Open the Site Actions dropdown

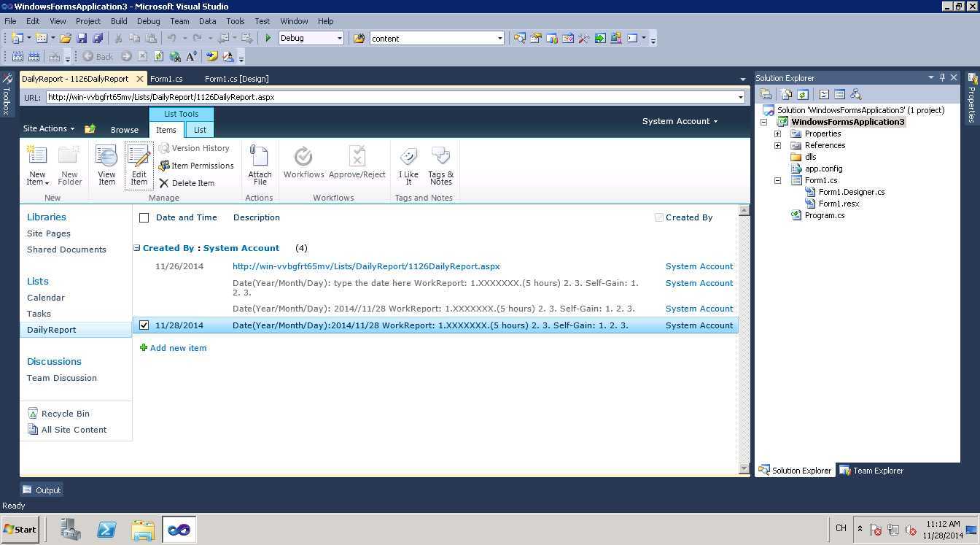click(x=48, y=128)
